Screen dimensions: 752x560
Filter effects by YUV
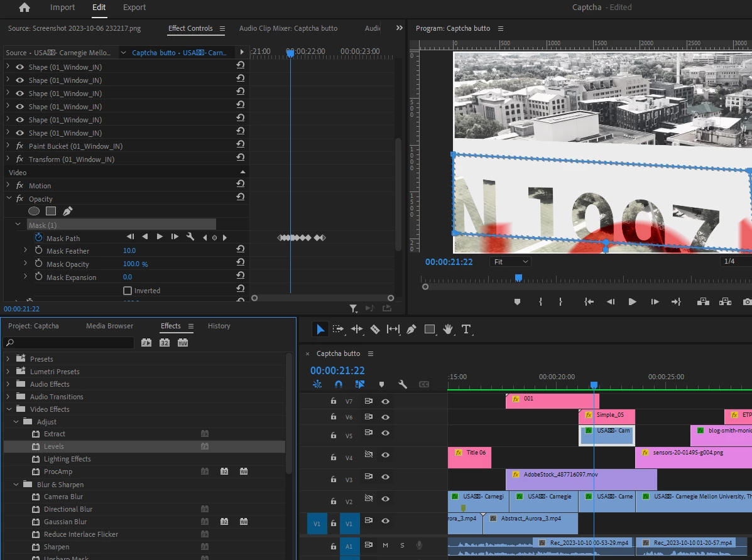point(183,343)
